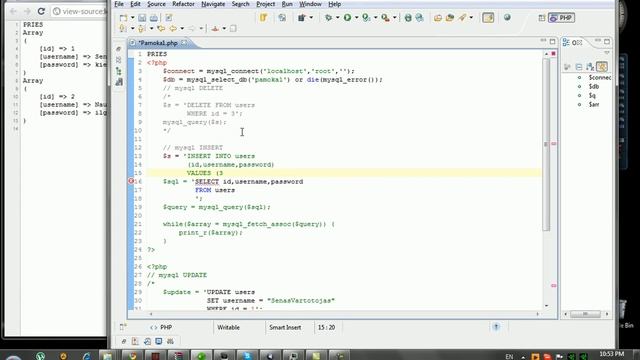Open the File menu
The width and height of the screenshot is (640, 360).
(119, 4)
